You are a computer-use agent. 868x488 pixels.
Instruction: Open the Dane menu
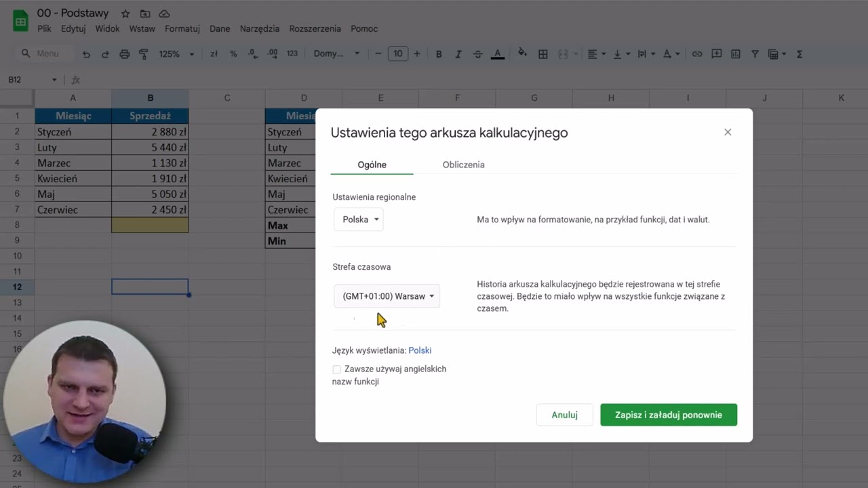[x=220, y=28]
